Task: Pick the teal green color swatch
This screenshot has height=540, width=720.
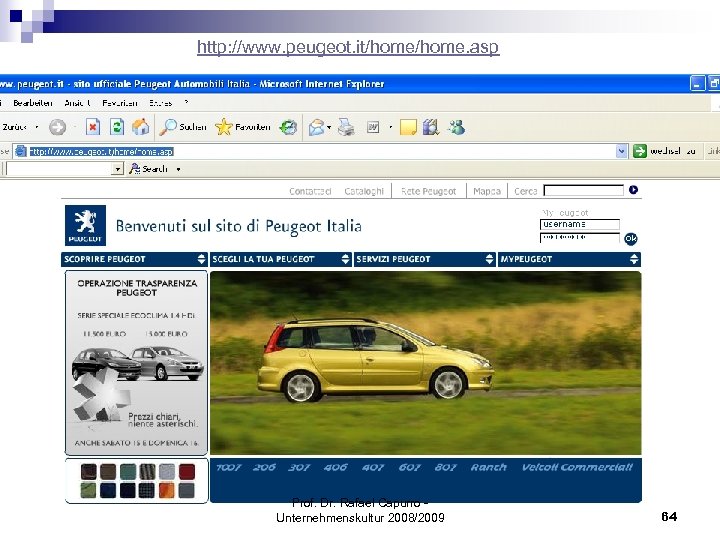Action: click(128, 472)
